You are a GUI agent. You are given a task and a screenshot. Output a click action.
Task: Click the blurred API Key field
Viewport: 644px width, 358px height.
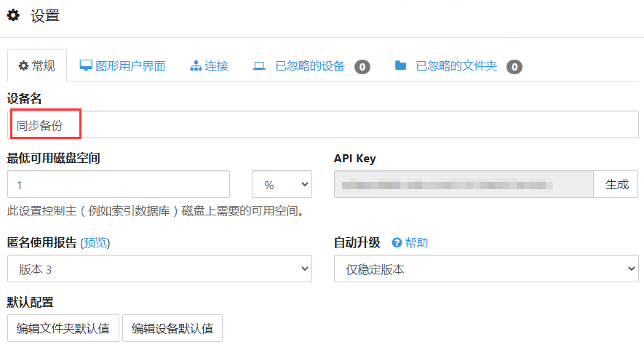[464, 185]
